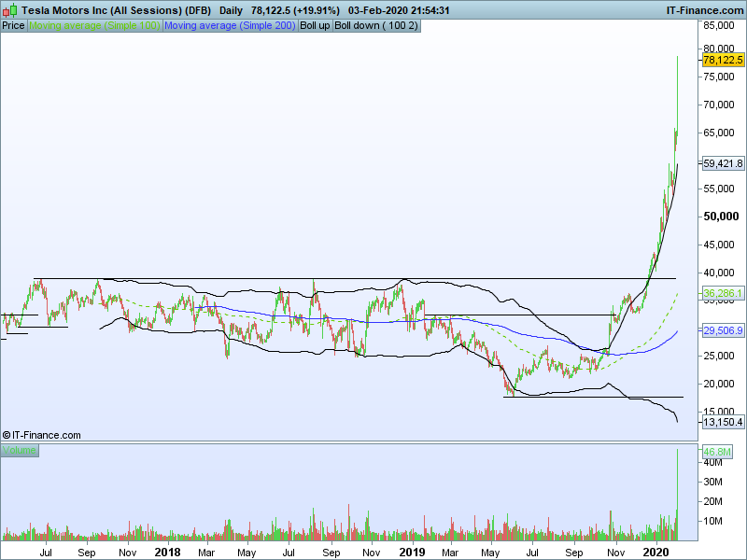Open Moving average (Simple 200) settings
Image resolution: width=747 pixels, height=560 pixels.
(x=230, y=26)
